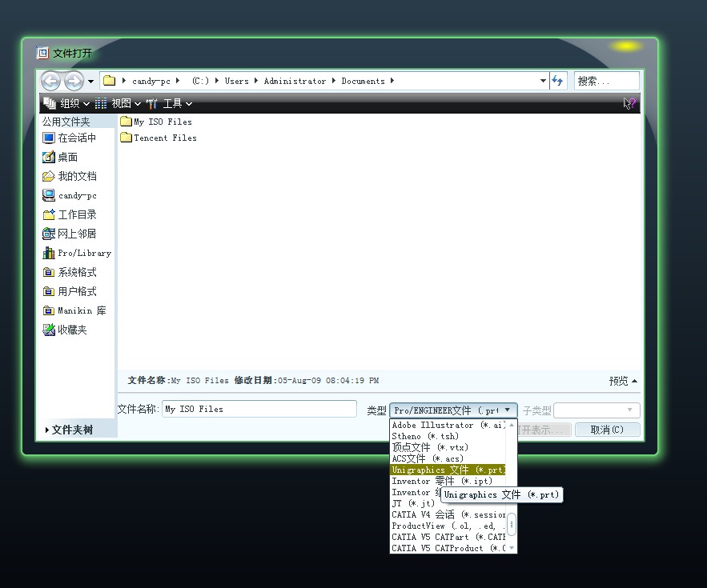Go back with the left arrow button
Image resolution: width=707 pixels, height=588 pixels.
50,82
